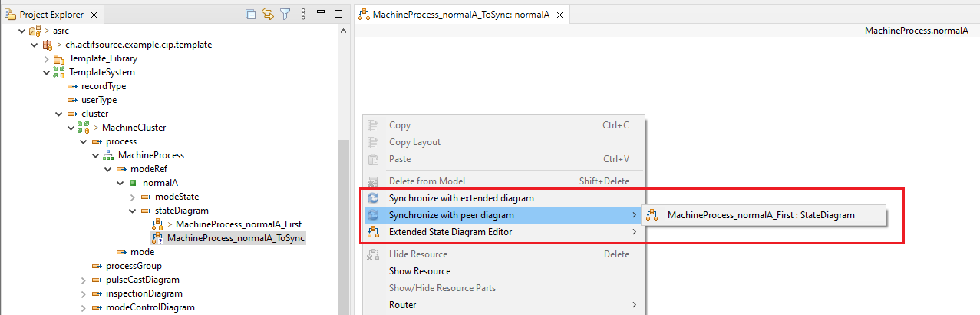Image resolution: width=980 pixels, height=315 pixels.
Task: Toggle Link with Editor icon
Action: coord(268,14)
